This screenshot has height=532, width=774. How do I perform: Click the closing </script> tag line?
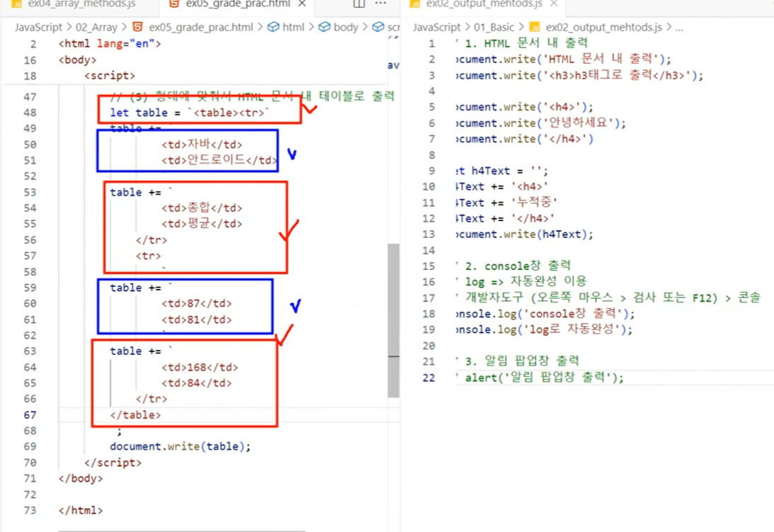(x=113, y=463)
